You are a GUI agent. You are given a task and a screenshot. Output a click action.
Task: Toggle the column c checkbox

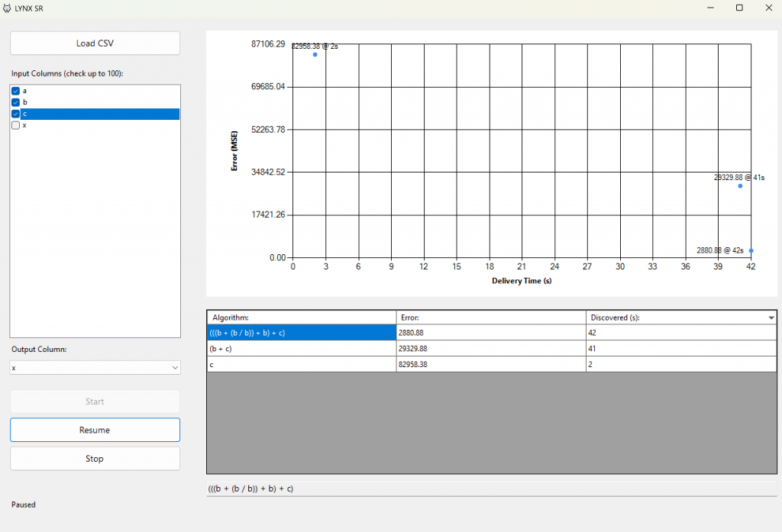coord(15,114)
